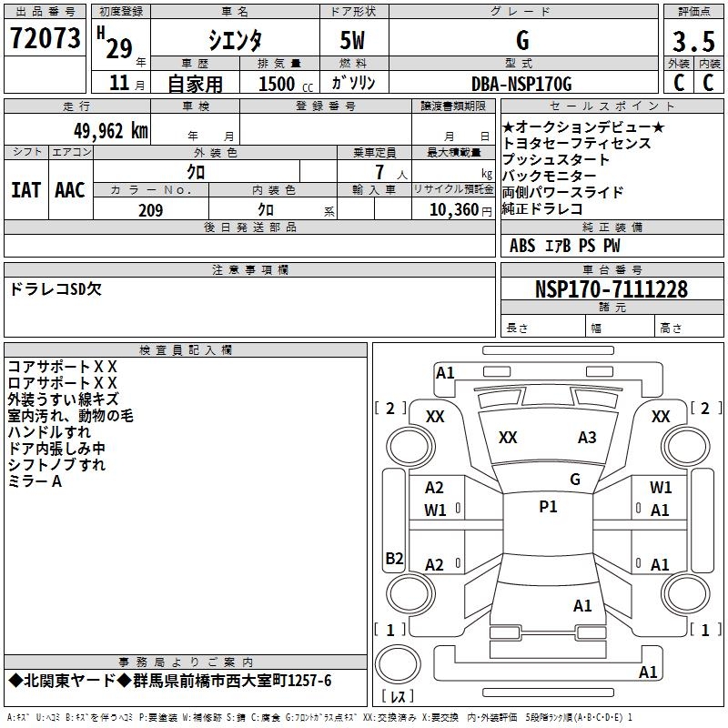Select the equipment line ABS エアB PS PW
The image size is (728, 728).
564,246
